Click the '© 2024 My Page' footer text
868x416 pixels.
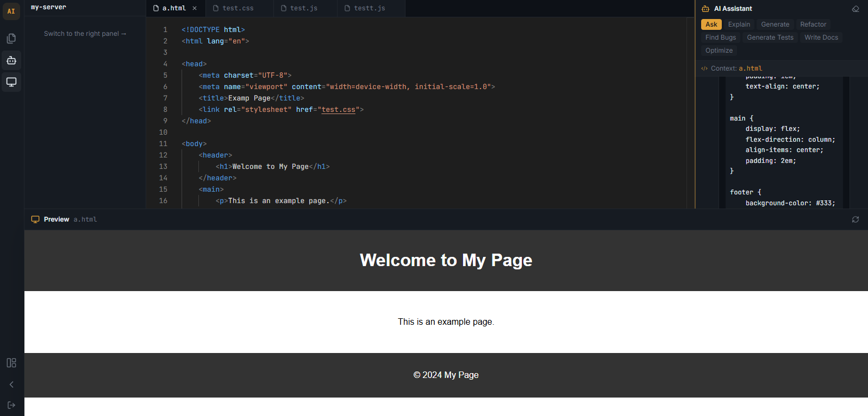click(446, 375)
